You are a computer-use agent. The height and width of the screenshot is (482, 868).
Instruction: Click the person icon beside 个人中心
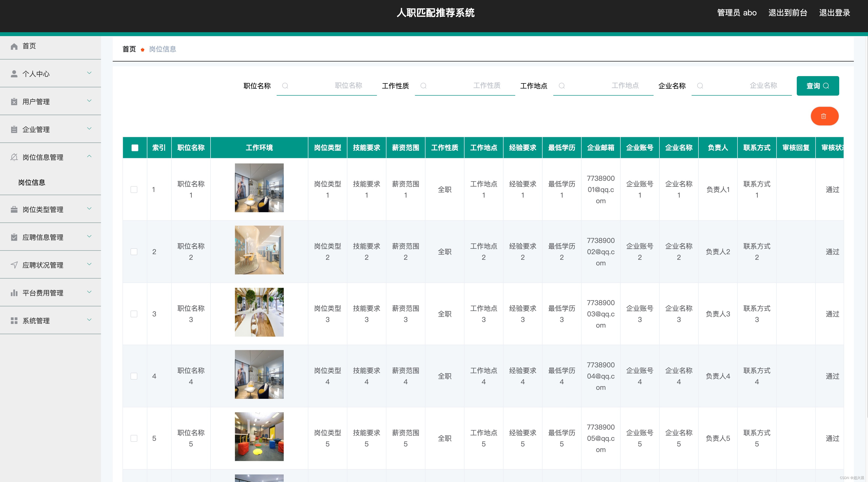click(x=14, y=74)
